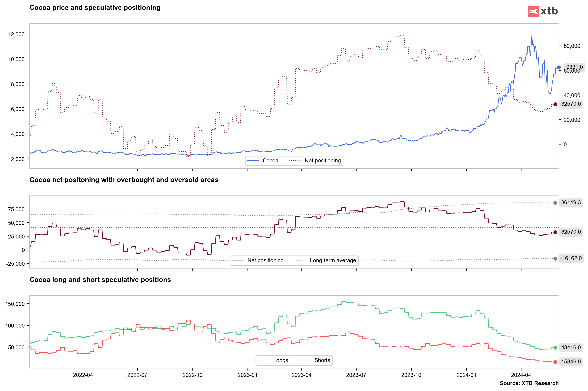Click the xtb logo
588x391 pixels.
click(543, 11)
